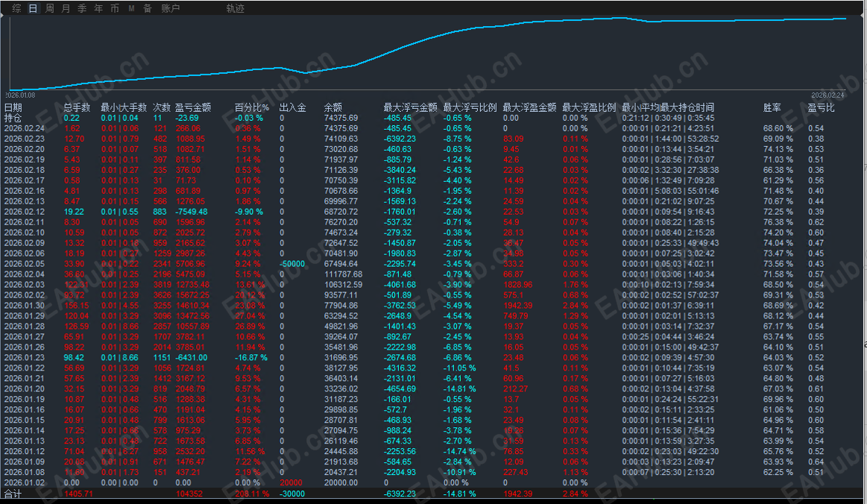Click the 合计 total row label
Viewport: 867px width, 504px height.
13,494
